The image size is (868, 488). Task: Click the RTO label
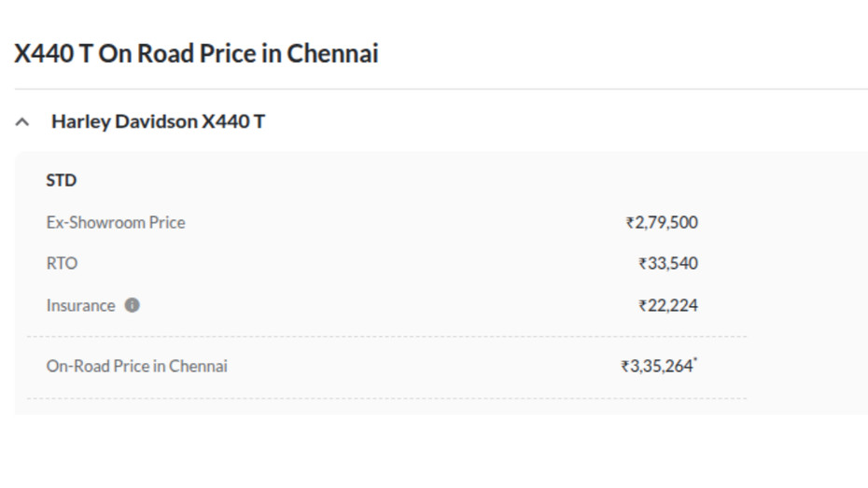62,263
